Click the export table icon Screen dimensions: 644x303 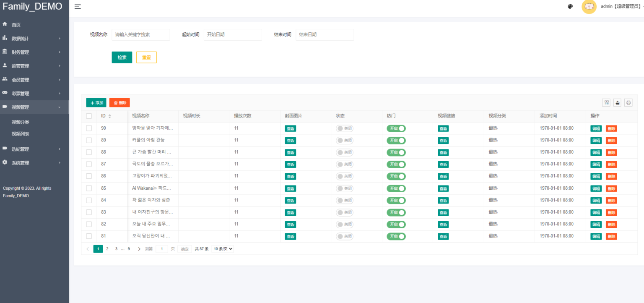[x=617, y=102]
